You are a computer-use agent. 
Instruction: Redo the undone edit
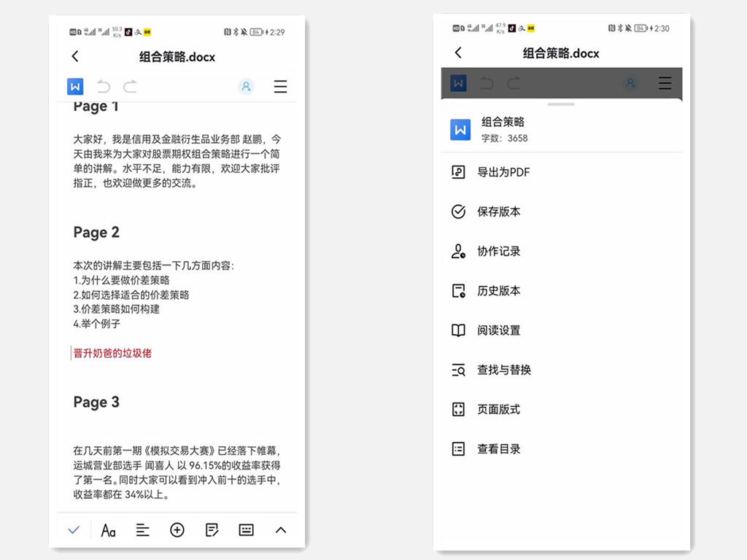129,86
